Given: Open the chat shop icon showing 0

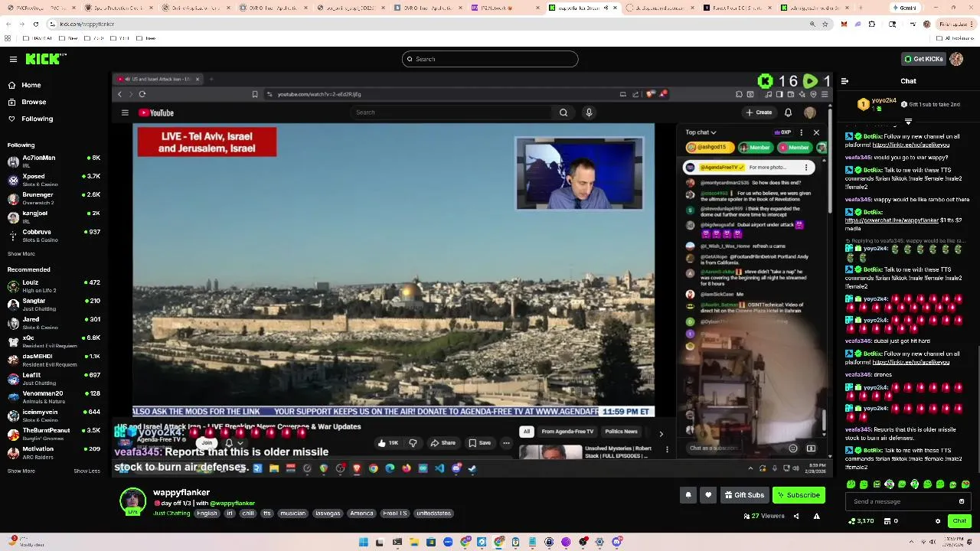Looking at the screenshot, I should click(x=891, y=521).
